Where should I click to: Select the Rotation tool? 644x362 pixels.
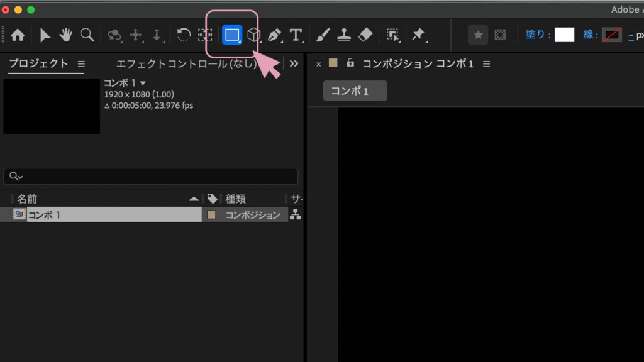[x=184, y=35]
